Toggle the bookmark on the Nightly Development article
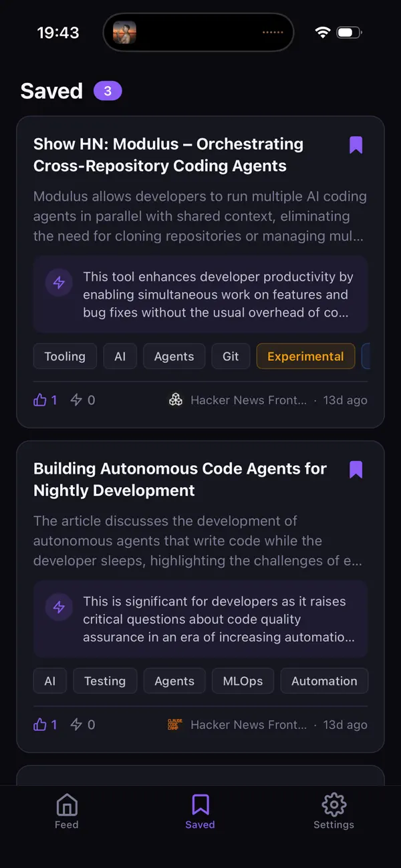 coord(356,469)
